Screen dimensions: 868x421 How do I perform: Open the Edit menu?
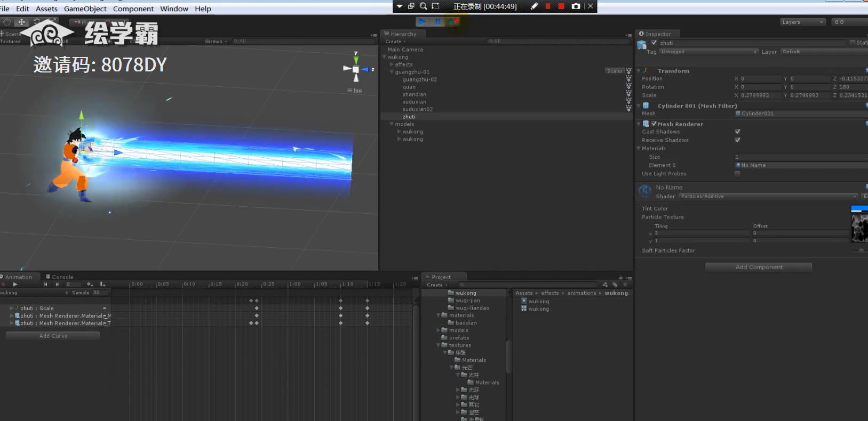[x=22, y=9]
